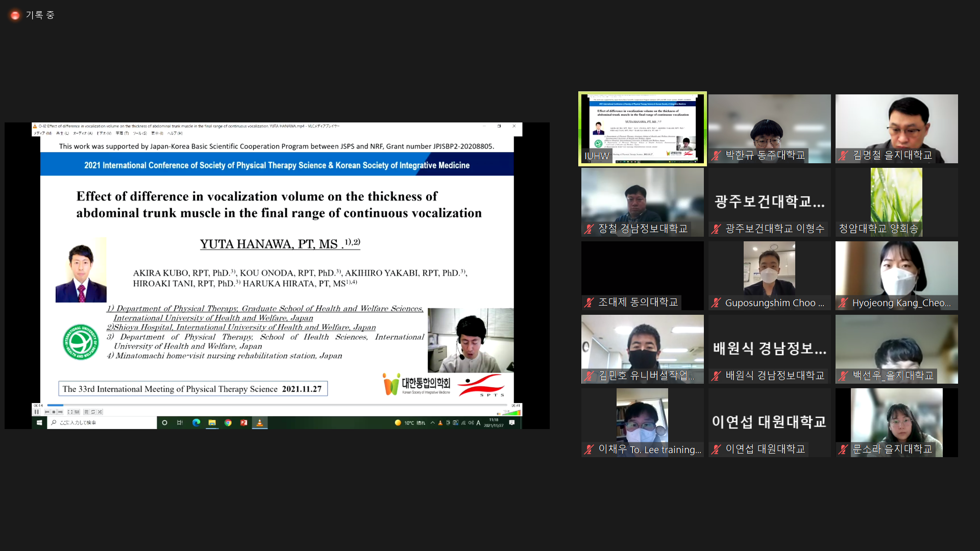980x551 pixels.
Task: Select the IUHW shared-screen participant thumbnail
Action: pos(642,129)
